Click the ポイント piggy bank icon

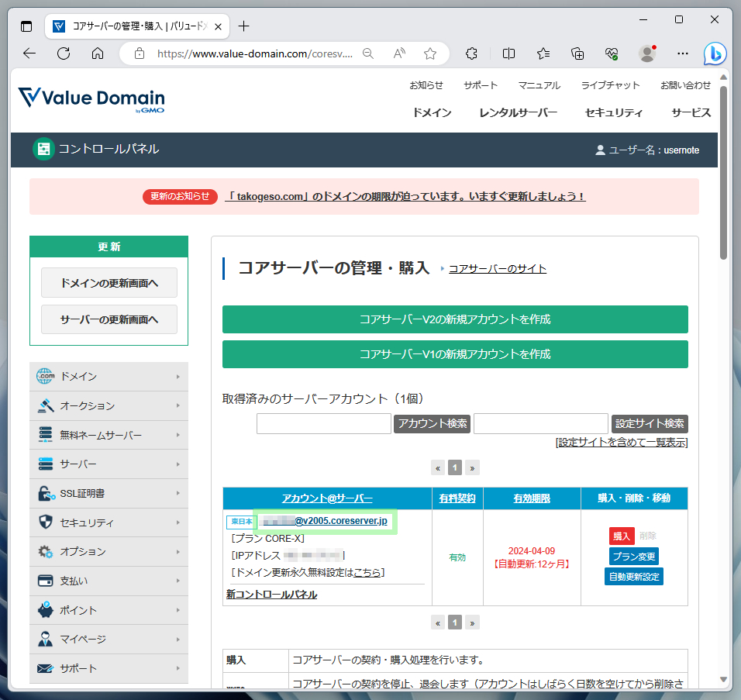coord(46,610)
